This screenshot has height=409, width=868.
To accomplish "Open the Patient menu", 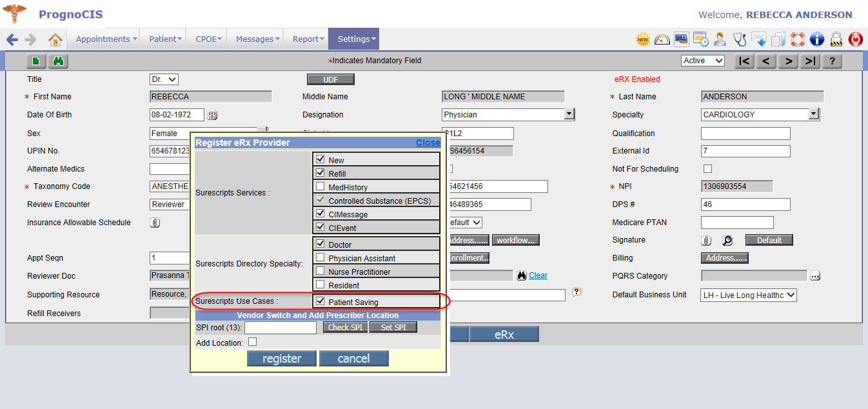I will pos(165,39).
